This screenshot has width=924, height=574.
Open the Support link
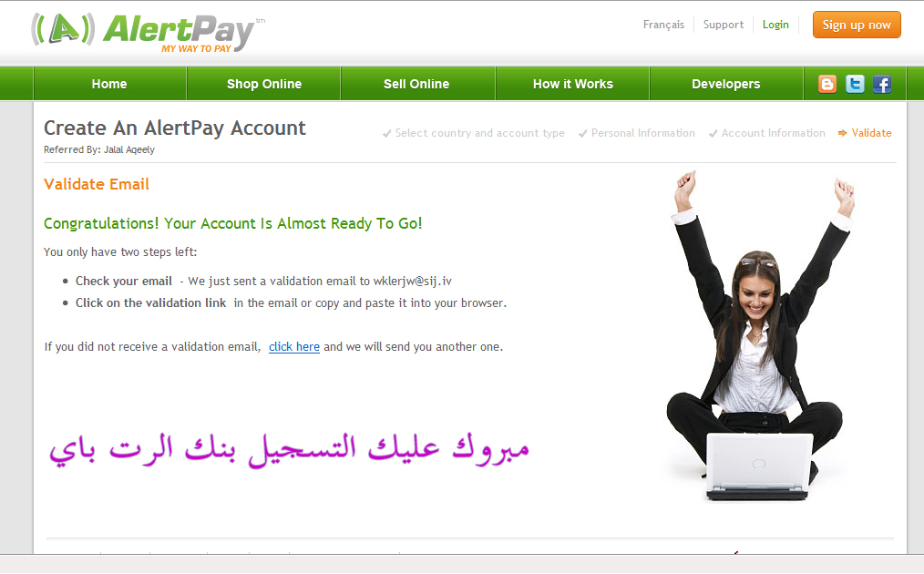point(724,25)
